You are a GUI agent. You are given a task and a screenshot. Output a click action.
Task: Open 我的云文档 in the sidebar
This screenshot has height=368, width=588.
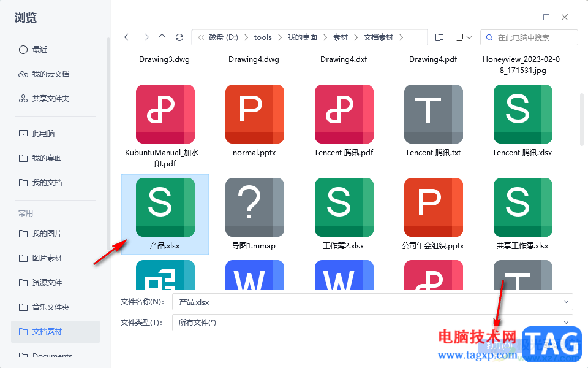44,74
